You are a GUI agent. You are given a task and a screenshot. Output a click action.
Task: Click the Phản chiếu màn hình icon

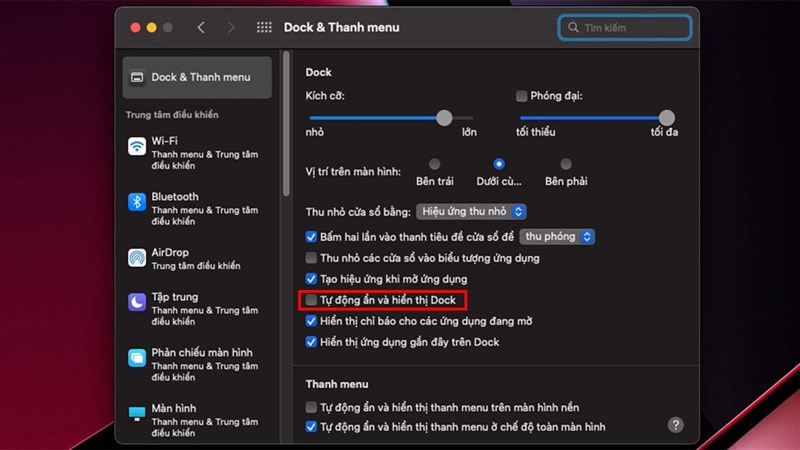click(x=137, y=358)
